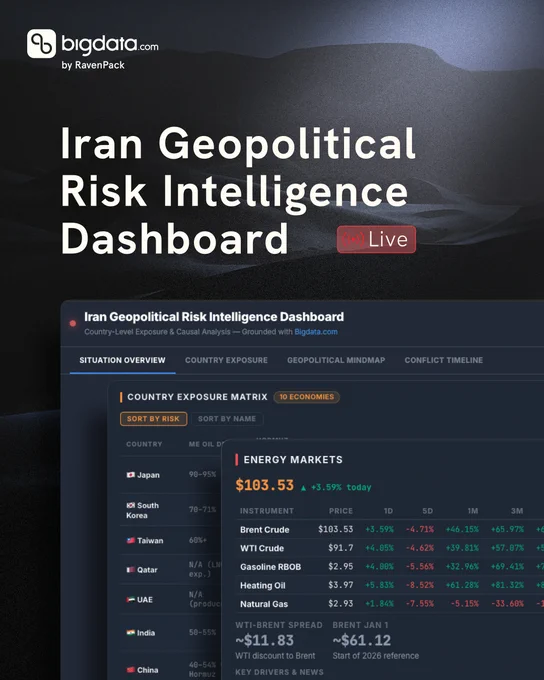The image size is (544, 680).
Task: Click Japan's 90-95% oil dependency value
Action: pos(202,474)
